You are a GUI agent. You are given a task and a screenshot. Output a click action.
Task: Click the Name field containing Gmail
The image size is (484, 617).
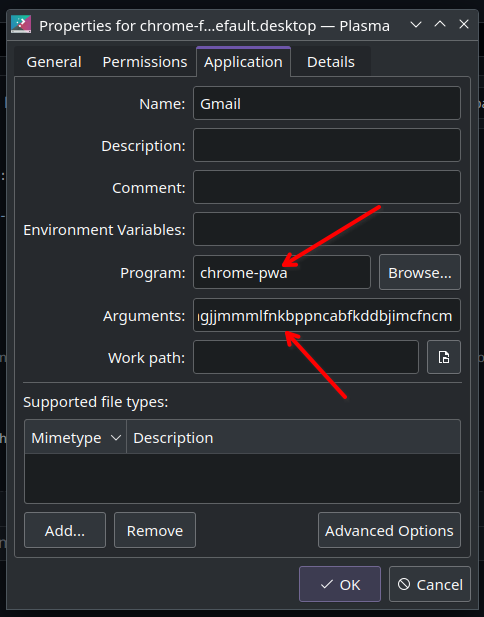(x=327, y=103)
